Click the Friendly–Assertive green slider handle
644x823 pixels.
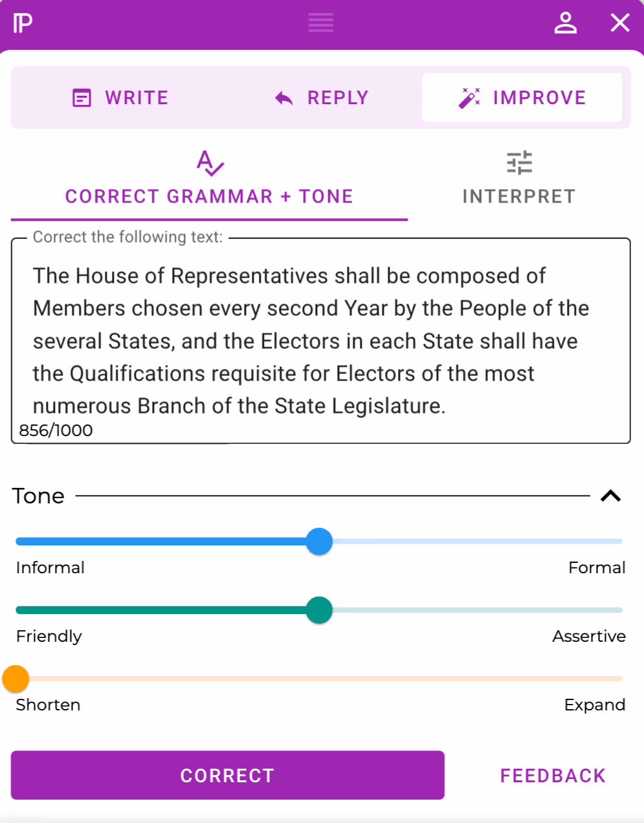(319, 609)
